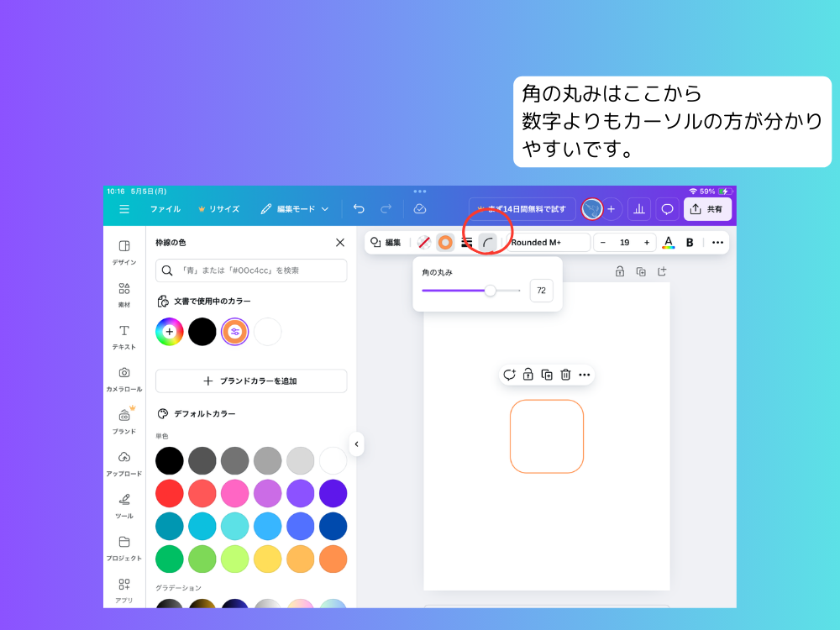
Task: Enable transparent stroke with the no-color icon
Action: pyautogui.click(x=424, y=242)
